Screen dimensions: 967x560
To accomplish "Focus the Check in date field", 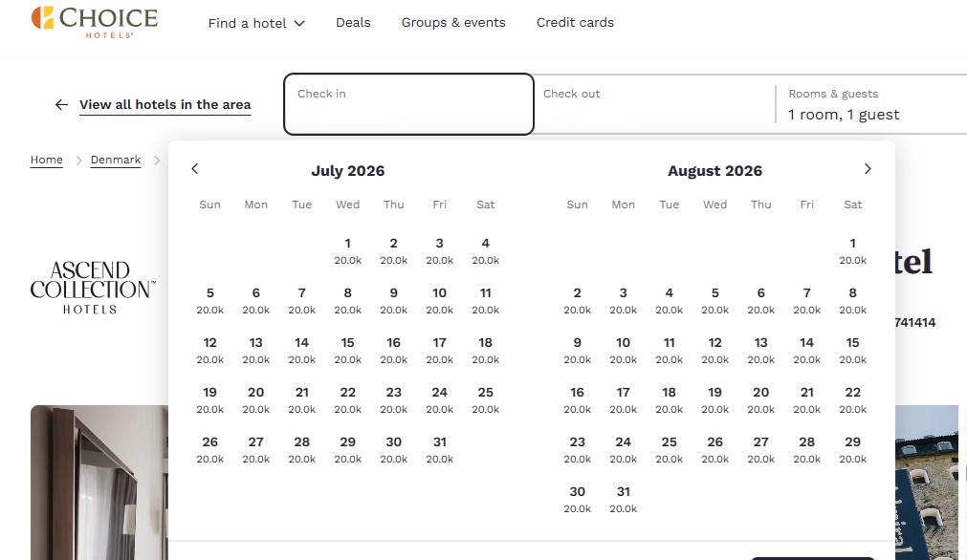I will (x=408, y=103).
